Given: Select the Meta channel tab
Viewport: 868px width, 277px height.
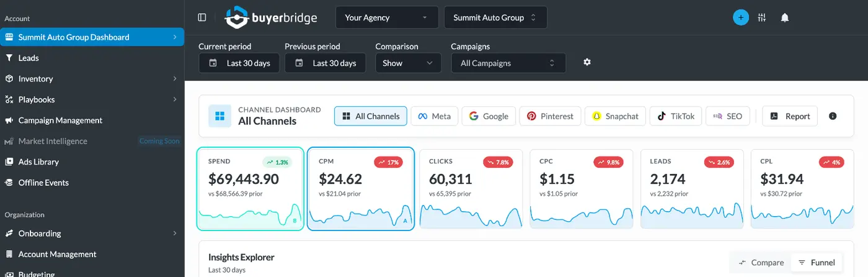Looking at the screenshot, I should [434, 116].
